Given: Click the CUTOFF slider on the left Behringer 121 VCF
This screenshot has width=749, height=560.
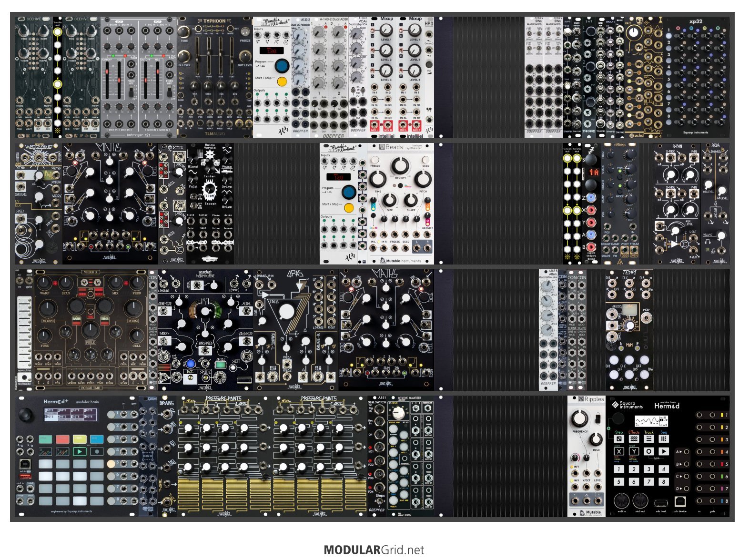Looking at the screenshot, I should click(x=107, y=81).
